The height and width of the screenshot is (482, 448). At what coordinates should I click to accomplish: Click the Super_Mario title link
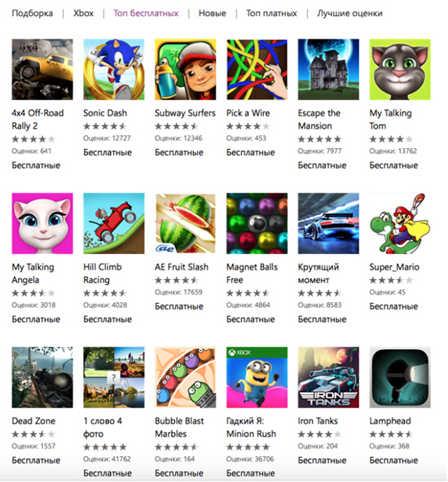pos(394,267)
